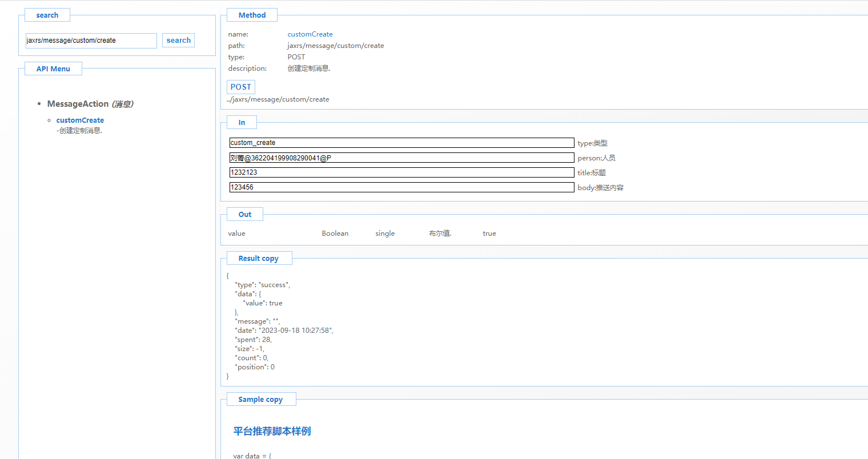Click the body:推送内容 label
Screen dimensions: 868x459
pos(601,188)
